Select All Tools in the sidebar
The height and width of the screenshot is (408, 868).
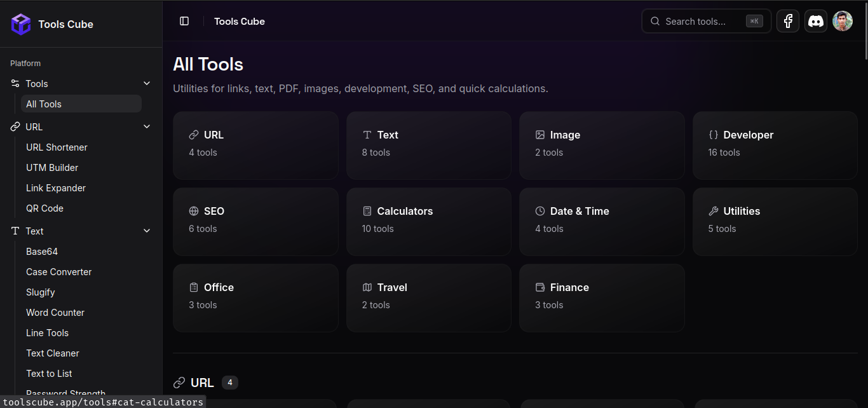point(81,104)
